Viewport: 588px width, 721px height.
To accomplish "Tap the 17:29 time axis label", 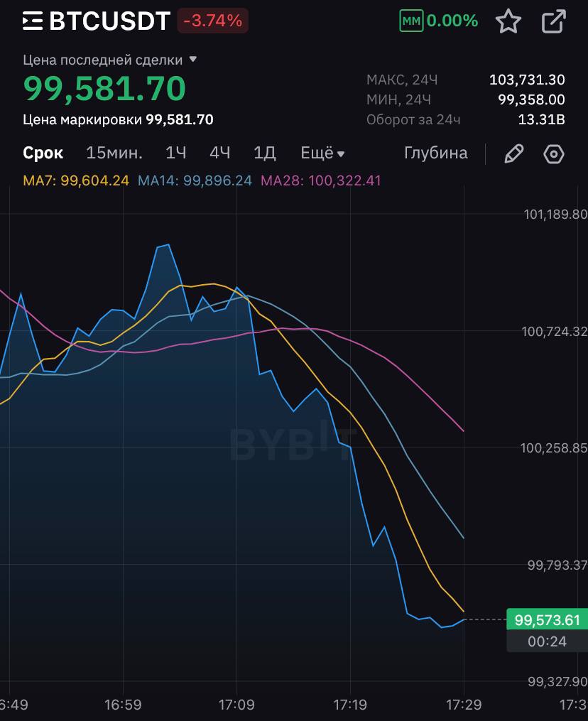I will pos(464,705).
